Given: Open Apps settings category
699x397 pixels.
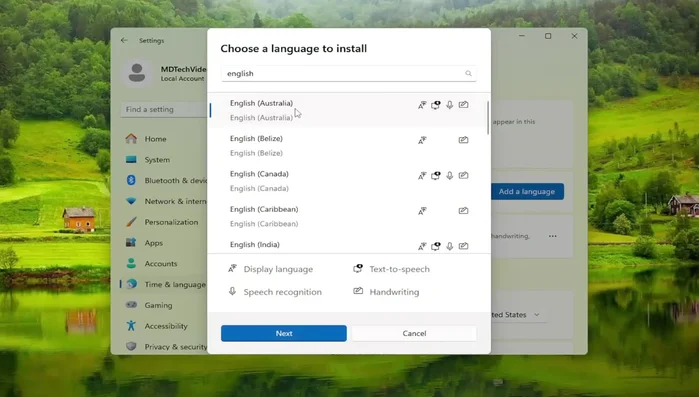Looking at the screenshot, I should (x=153, y=243).
